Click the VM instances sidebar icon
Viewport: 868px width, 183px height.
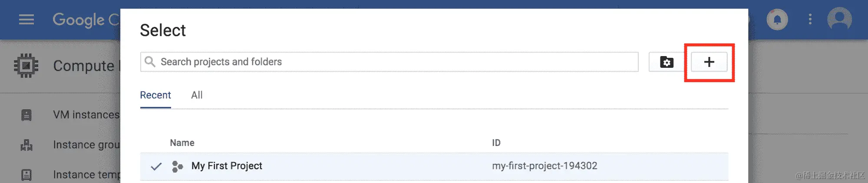(x=26, y=115)
